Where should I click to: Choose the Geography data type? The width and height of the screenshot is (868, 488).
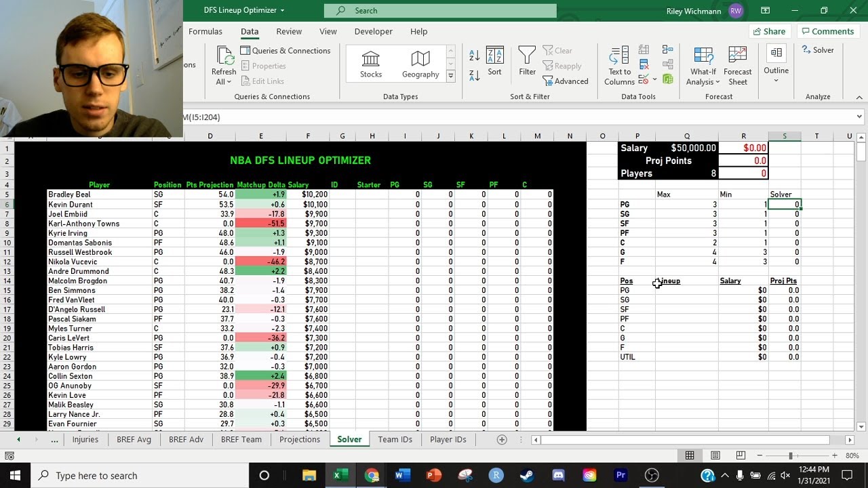pos(420,64)
